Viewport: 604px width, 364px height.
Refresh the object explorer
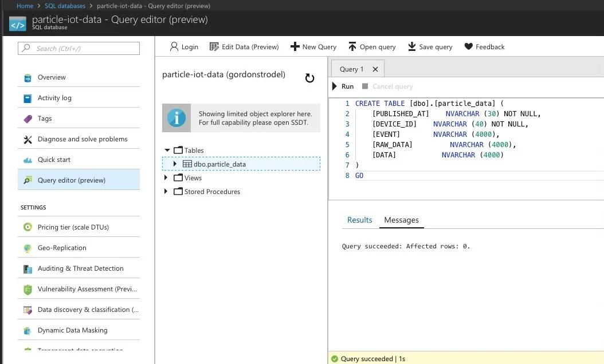click(309, 78)
